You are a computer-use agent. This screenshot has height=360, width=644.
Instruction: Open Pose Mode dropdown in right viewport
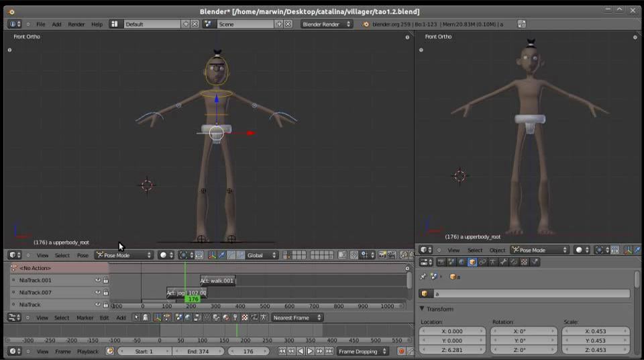[539, 250]
